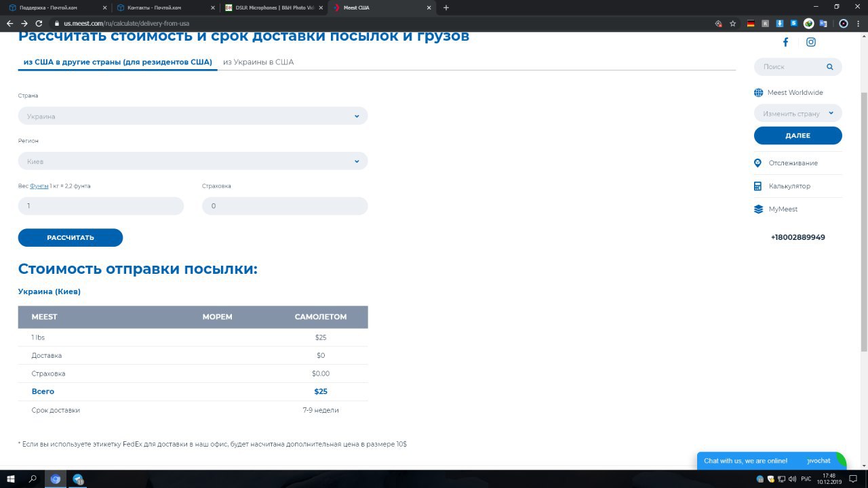This screenshot has width=868, height=488.
Task: Open Калькулятор link in sidebar
Action: [x=789, y=186]
